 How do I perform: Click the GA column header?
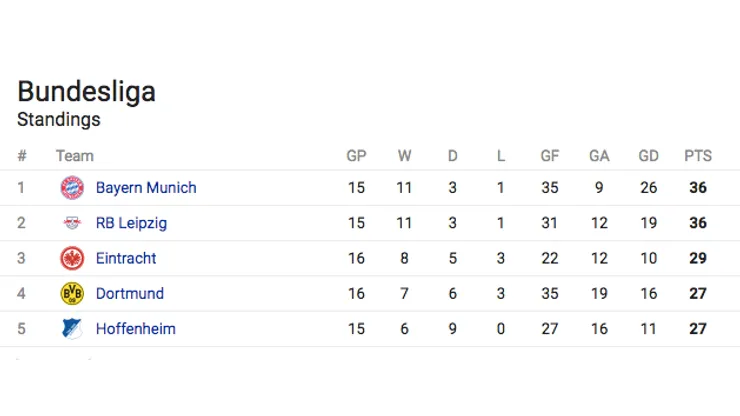[x=599, y=156]
